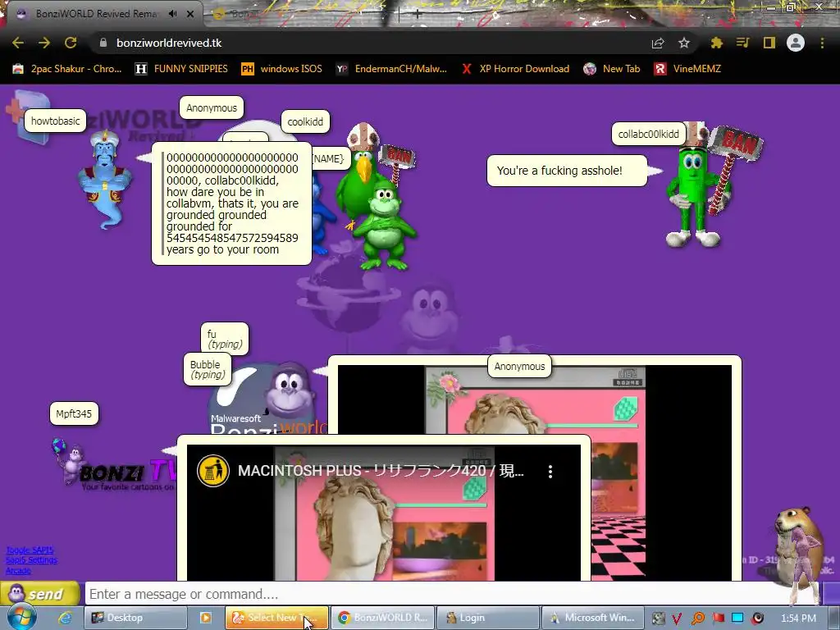Bookmark this page with the star icon

(x=684, y=43)
